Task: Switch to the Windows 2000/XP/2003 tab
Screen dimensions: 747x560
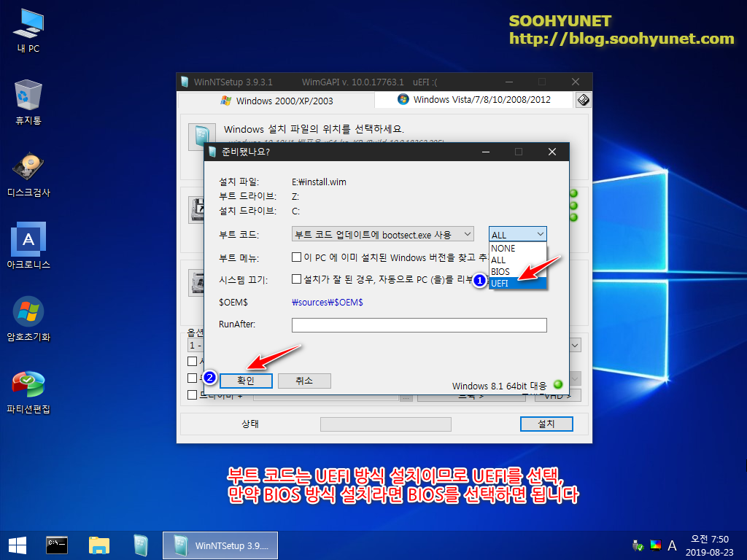Action: pyautogui.click(x=276, y=101)
